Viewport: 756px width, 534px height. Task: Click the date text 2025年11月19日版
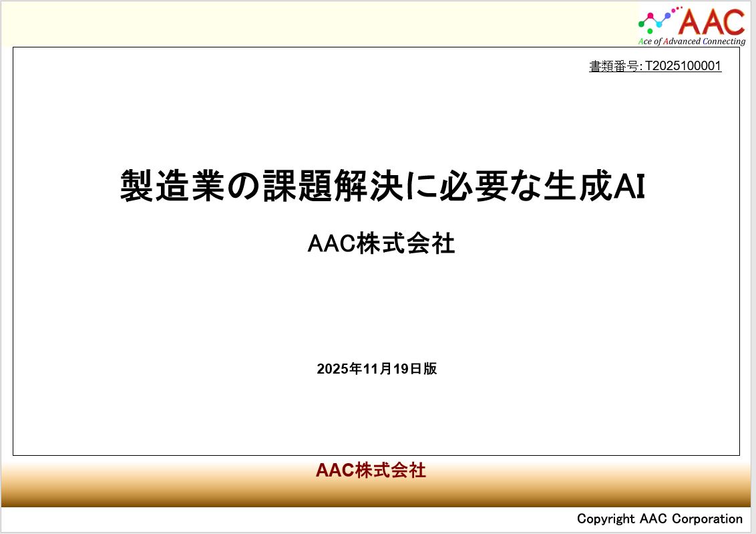pos(377,369)
